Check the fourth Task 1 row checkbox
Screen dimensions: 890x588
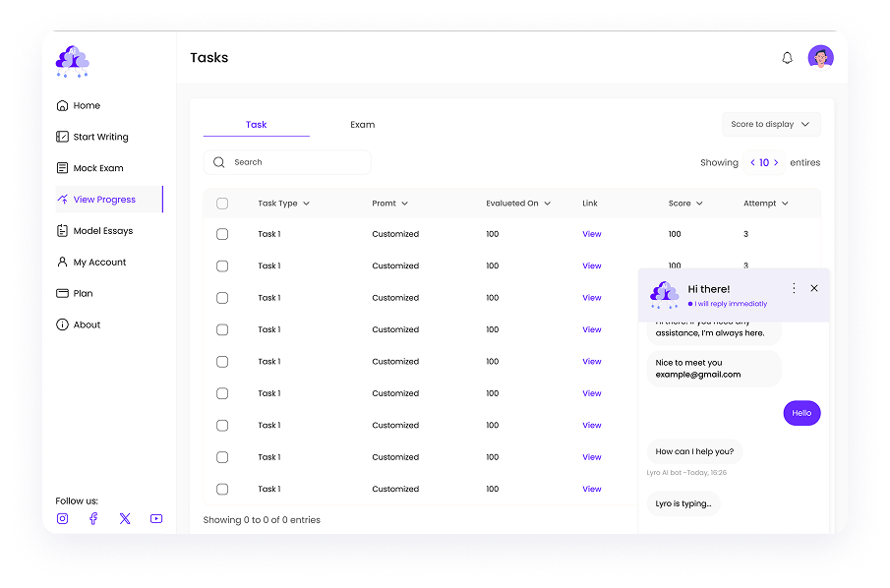point(222,329)
